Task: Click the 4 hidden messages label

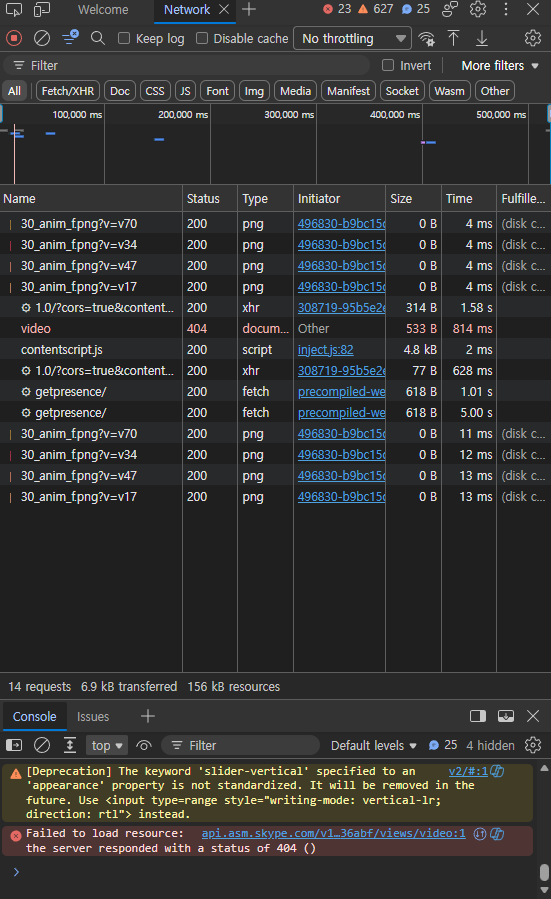Action: click(x=490, y=745)
